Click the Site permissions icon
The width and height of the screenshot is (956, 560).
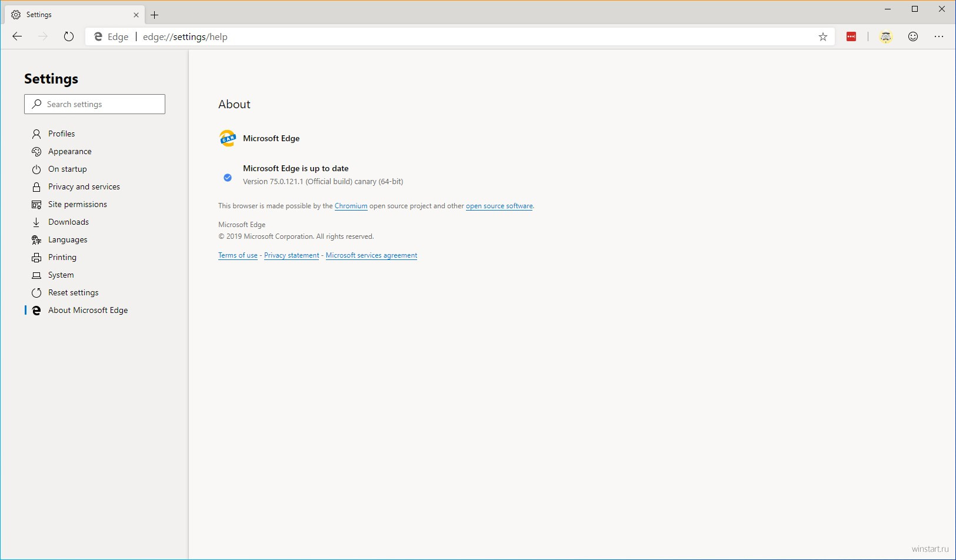pos(36,205)
